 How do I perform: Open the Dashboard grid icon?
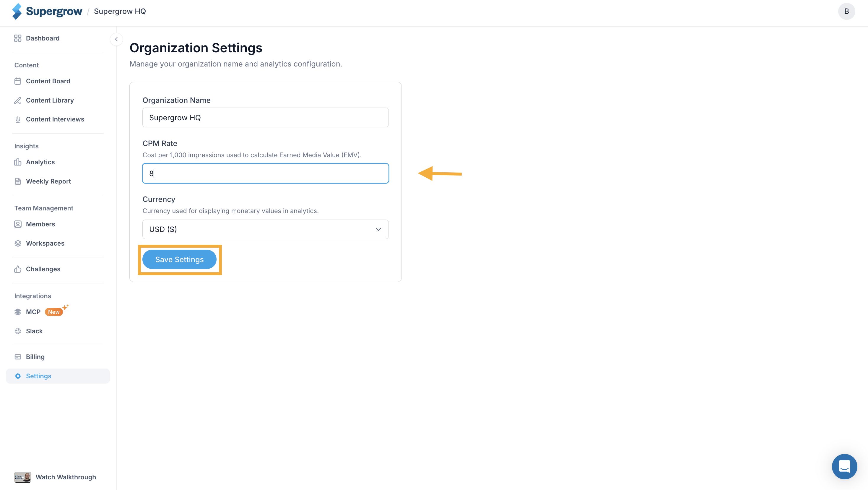[18, 38]
